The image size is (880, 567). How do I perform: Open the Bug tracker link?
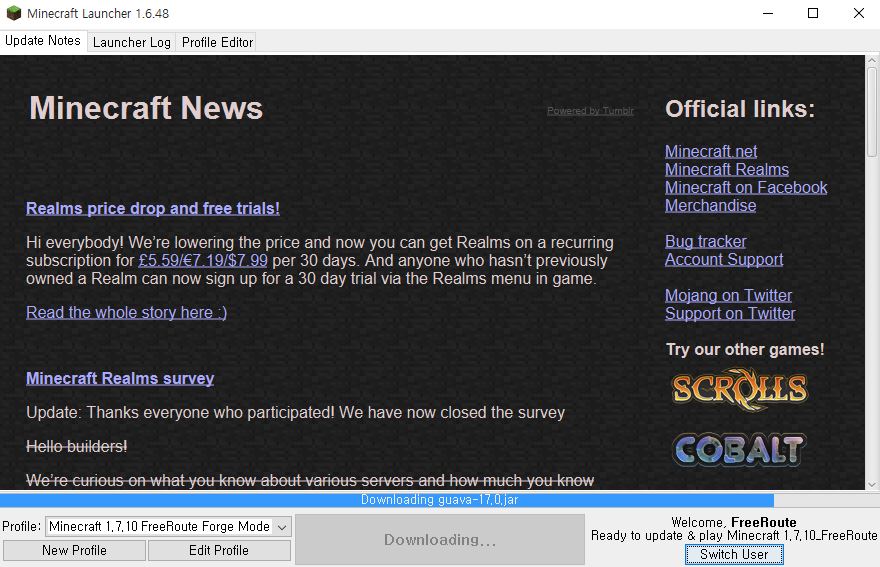click(705, 241)
